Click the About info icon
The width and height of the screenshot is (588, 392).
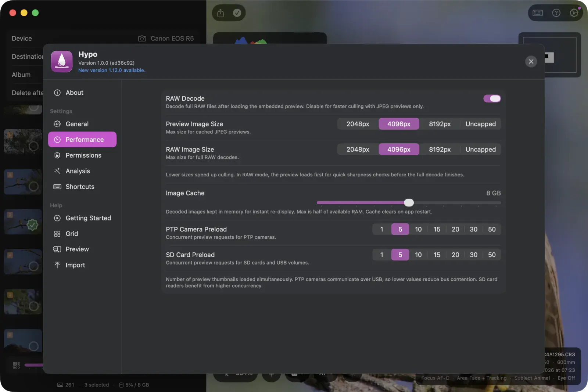57,93
